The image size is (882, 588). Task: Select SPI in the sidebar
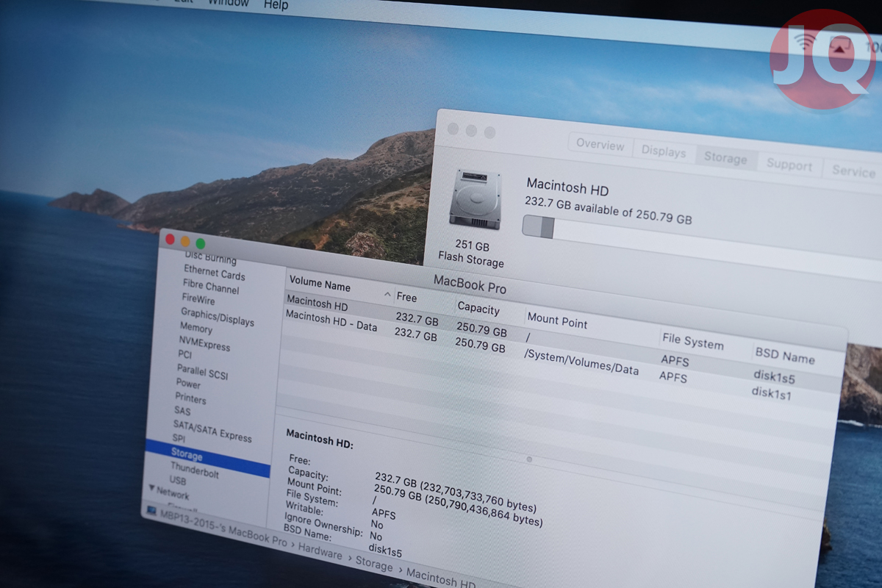click(x=179, y=438)
